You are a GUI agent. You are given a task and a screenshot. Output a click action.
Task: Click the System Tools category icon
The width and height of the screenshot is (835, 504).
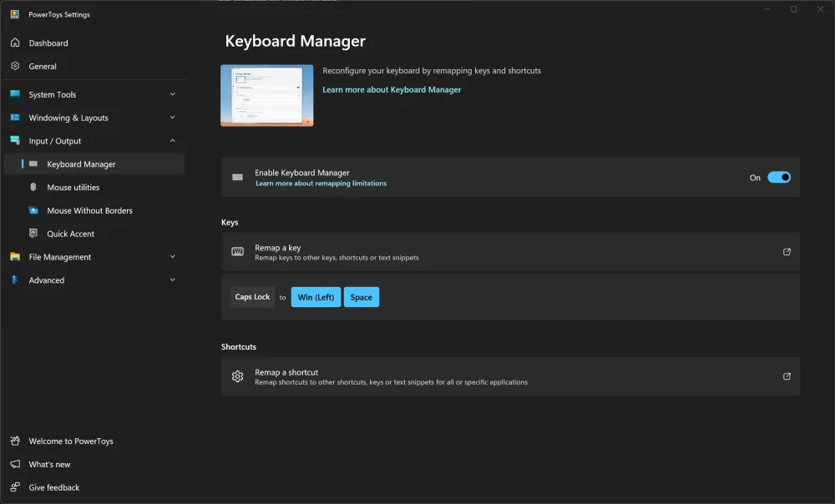tap(15, 94)
